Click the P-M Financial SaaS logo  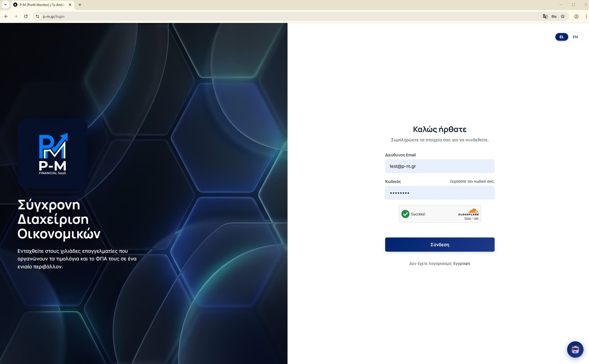click(x=53, y=154)
